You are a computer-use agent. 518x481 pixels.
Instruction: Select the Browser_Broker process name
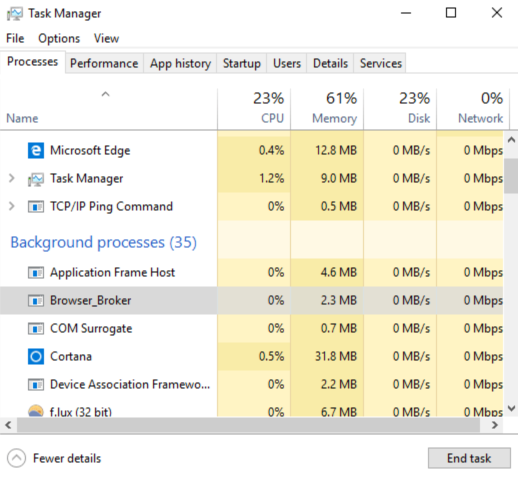click(90, 301)
